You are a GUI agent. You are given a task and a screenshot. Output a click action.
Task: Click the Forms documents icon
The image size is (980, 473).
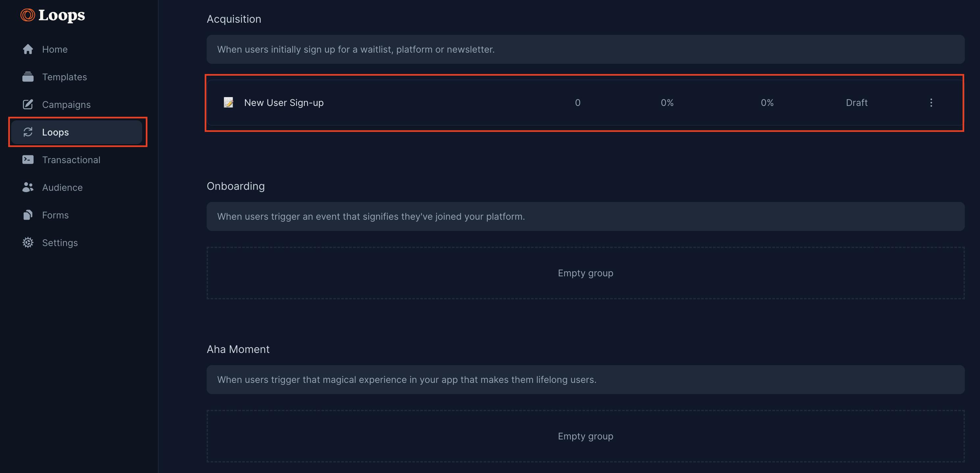[28, 215]
